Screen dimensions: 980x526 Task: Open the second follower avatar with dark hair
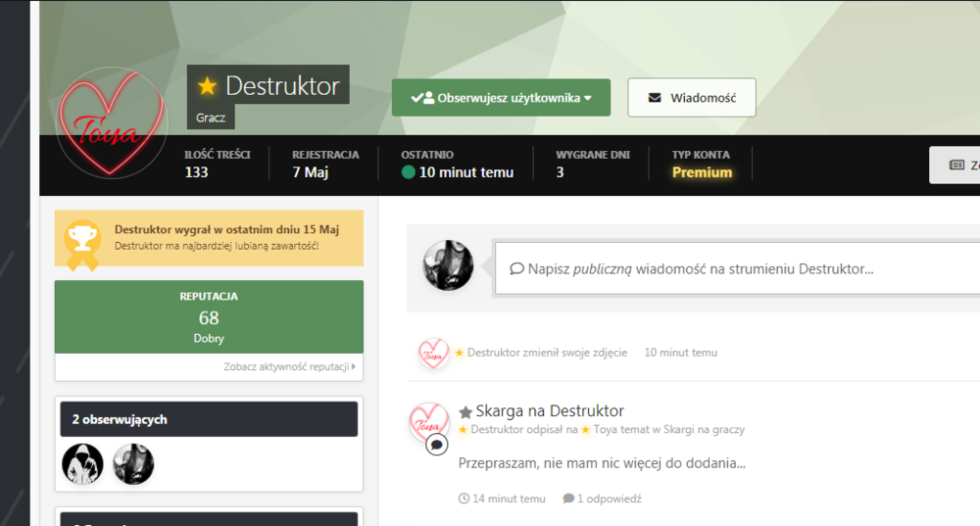tap(133, 464)
